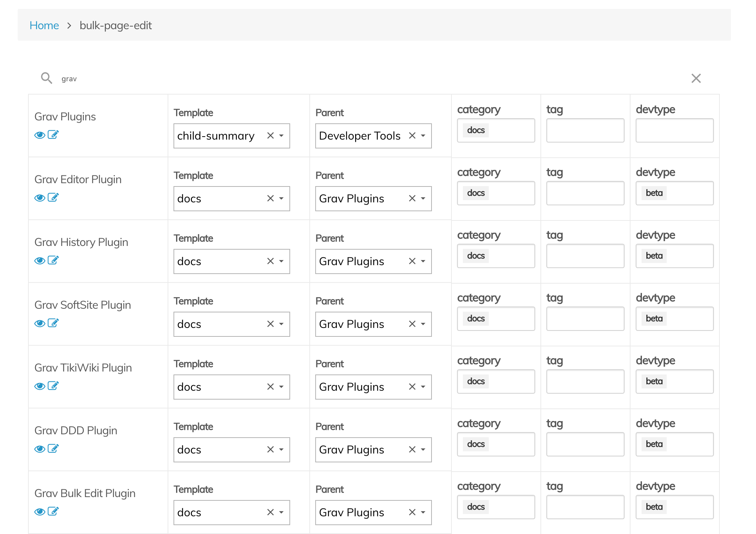The height and width of the screenshot is (534, 756).
Task: Click the tag field for Grav Plugins row
Action: [x=585, y=130]
